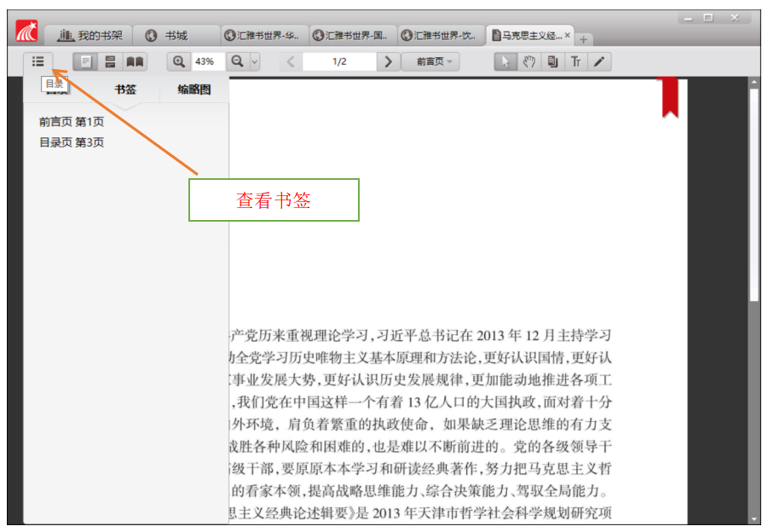Expand the zoom level dropdown arrow
This screenshot has width=768, height=532.
pos(254,62)
